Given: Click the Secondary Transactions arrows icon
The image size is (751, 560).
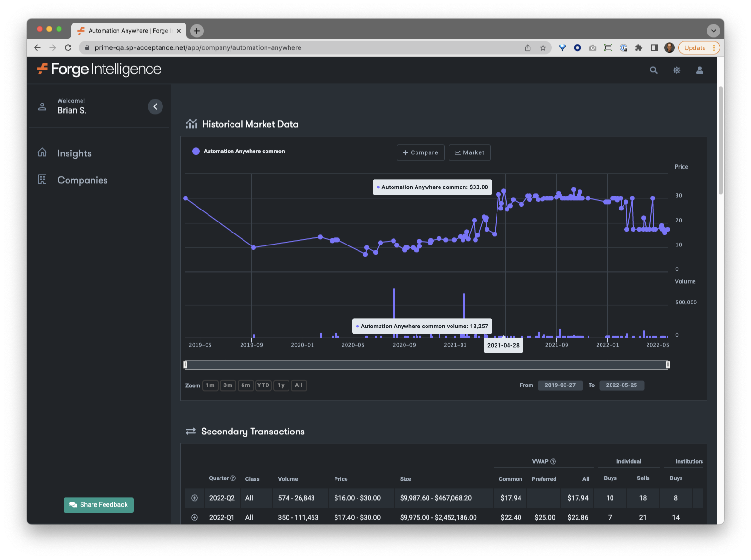Looking at the screenshot, I should coord(191,431).
